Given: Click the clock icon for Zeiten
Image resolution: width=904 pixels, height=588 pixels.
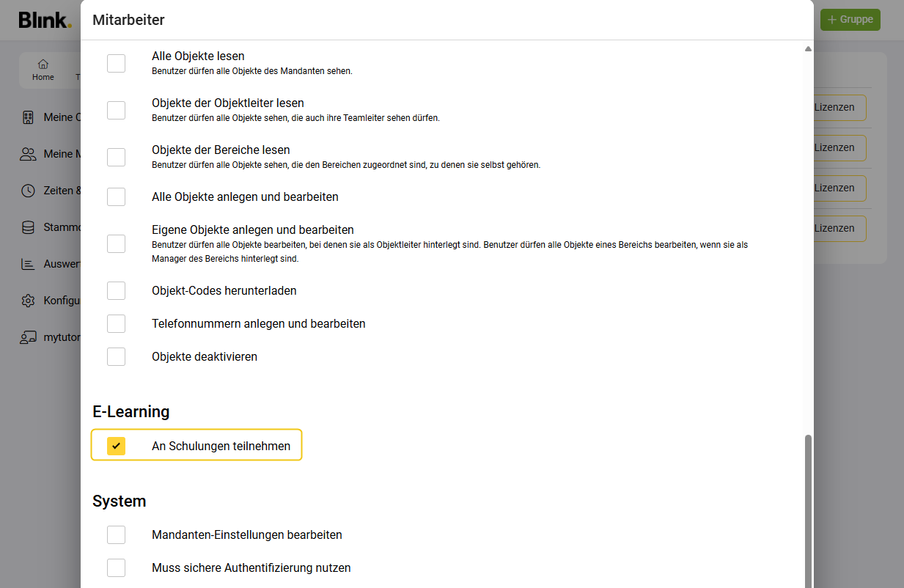Looking at the screenshot, I should (x=28, y=191).
